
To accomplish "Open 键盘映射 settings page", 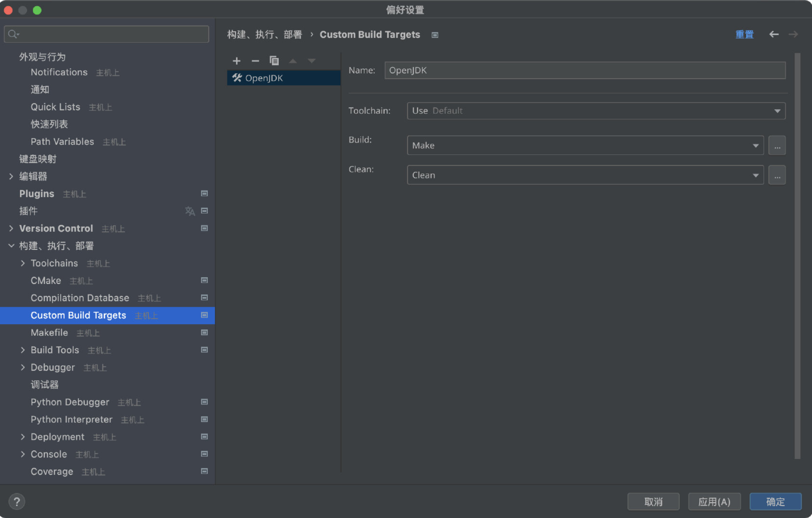I will point(38,159).
